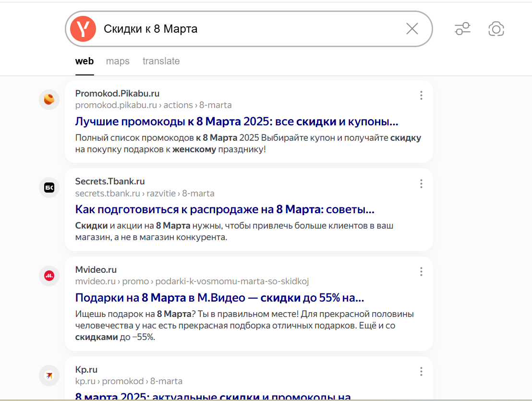Click Kp.ru favicon

(x=49, y=376)
